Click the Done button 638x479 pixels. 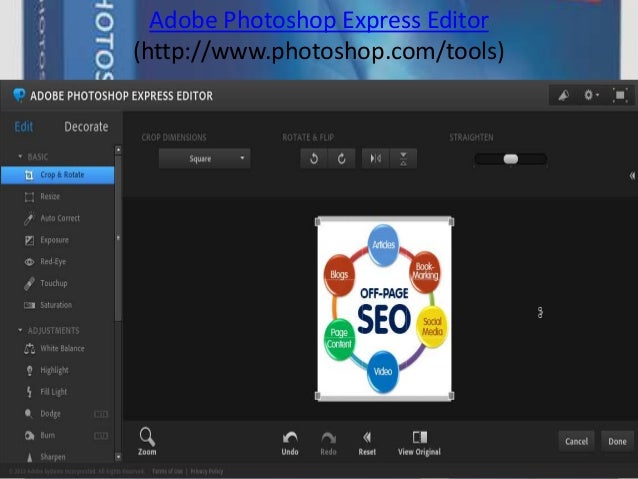coord(617,442)
